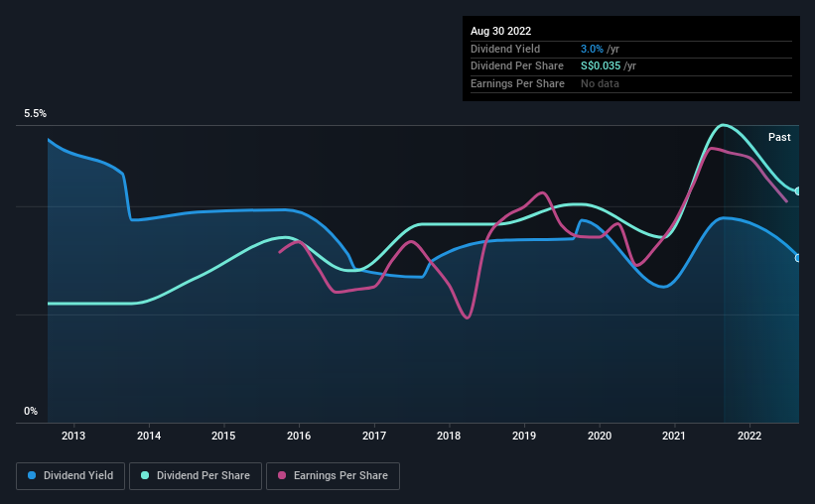Click the Aug 30 2022 tooltip date

[x=500, y=31]
